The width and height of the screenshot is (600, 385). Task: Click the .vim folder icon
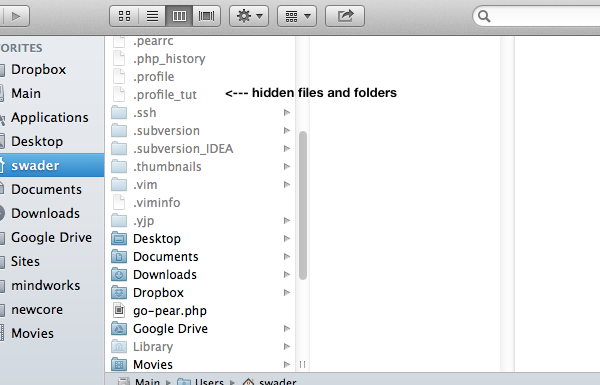tap(119, 184)
